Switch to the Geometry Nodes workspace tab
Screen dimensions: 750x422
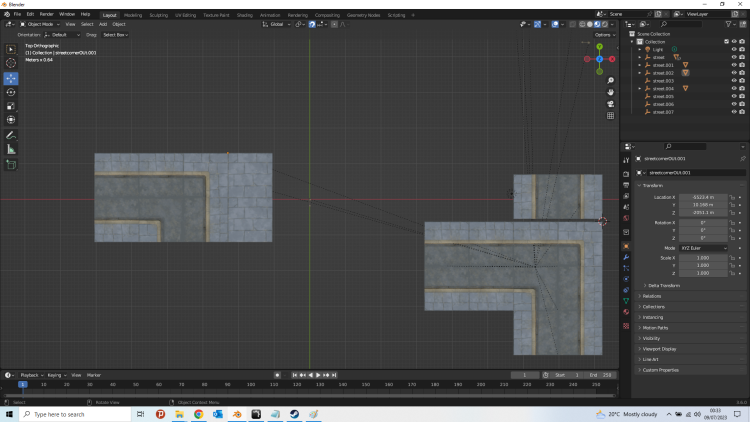(364, 15)
